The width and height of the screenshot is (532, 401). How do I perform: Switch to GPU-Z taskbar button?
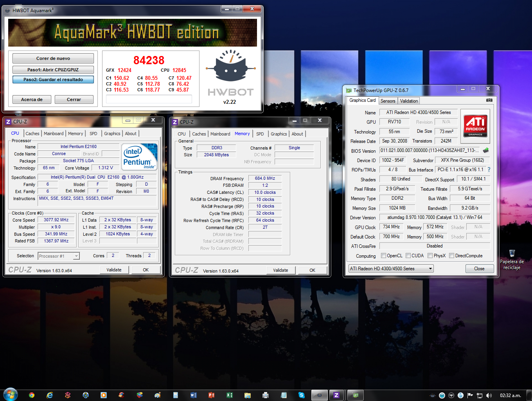(x=356, y=395)
